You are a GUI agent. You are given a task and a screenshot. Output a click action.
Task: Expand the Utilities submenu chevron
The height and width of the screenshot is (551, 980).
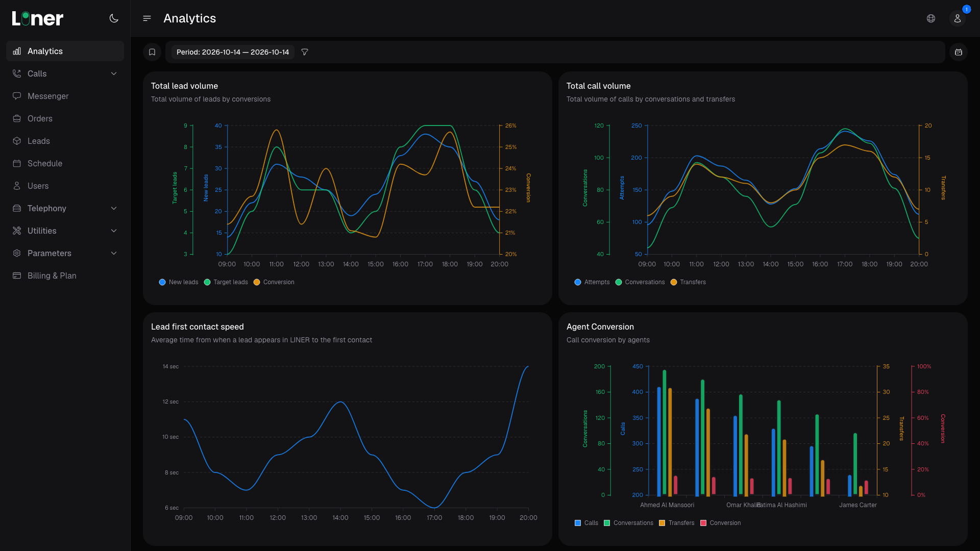point(114,231)
